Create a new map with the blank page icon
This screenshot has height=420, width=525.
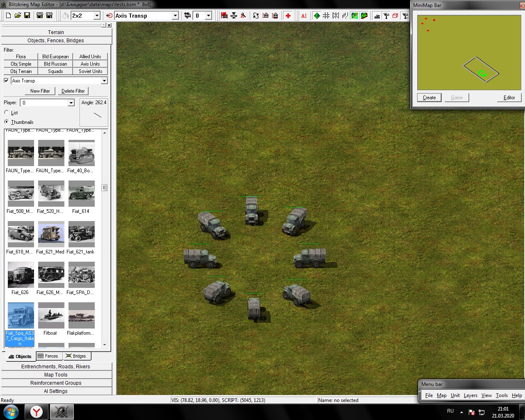pyautogui.click(x=8, y=16)
